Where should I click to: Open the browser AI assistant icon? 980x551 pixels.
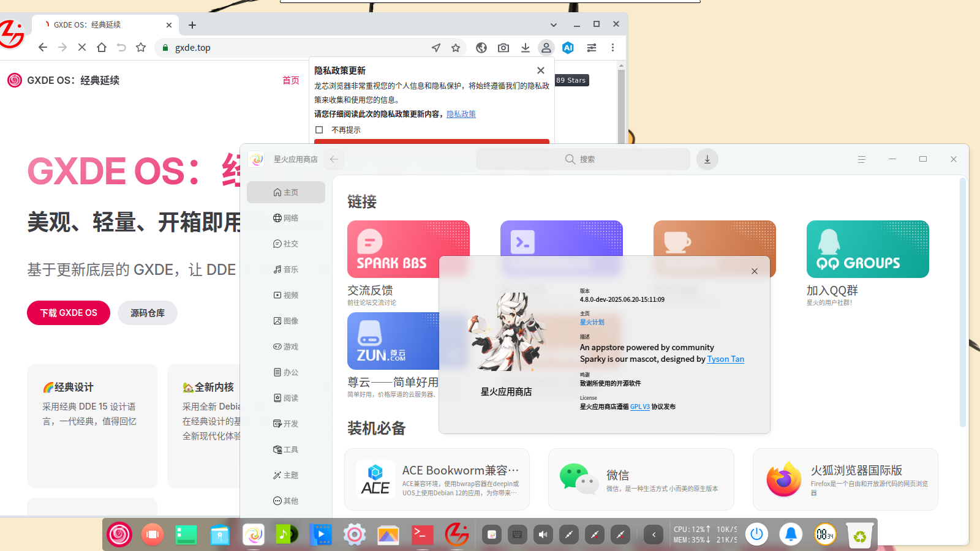[568, 47]
